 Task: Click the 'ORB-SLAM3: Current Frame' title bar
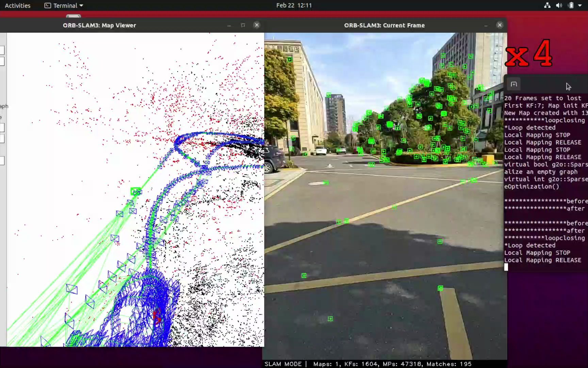[385, 25]
